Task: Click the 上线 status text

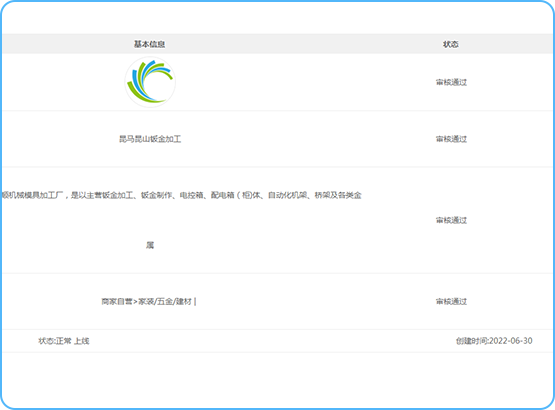Action: pos(82,341)
